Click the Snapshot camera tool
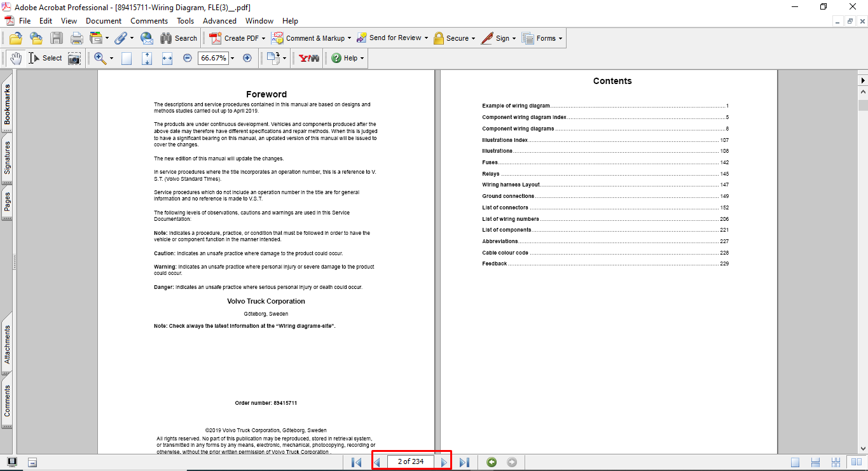Image resolution: width=868 pixels, height=471 pixels. click(x=74, y=58)
